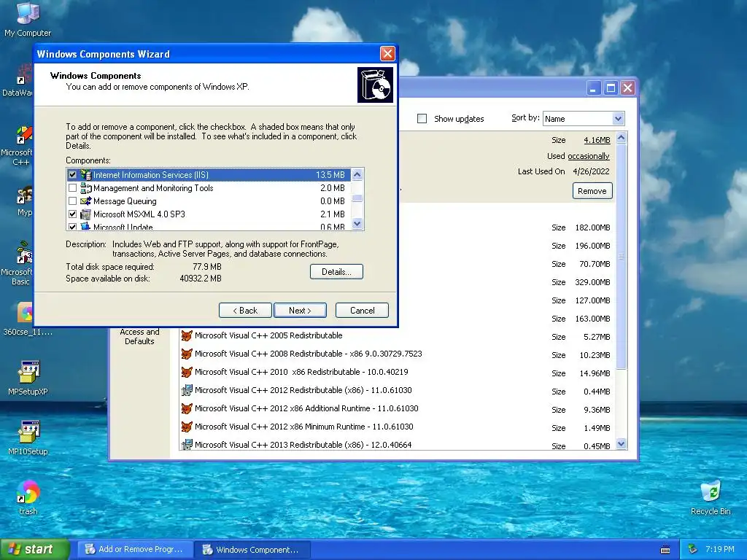Cancel the Windows Components Wizard
Image resolution: width=747 pixels, height=560 pixels.
(362, 311)
